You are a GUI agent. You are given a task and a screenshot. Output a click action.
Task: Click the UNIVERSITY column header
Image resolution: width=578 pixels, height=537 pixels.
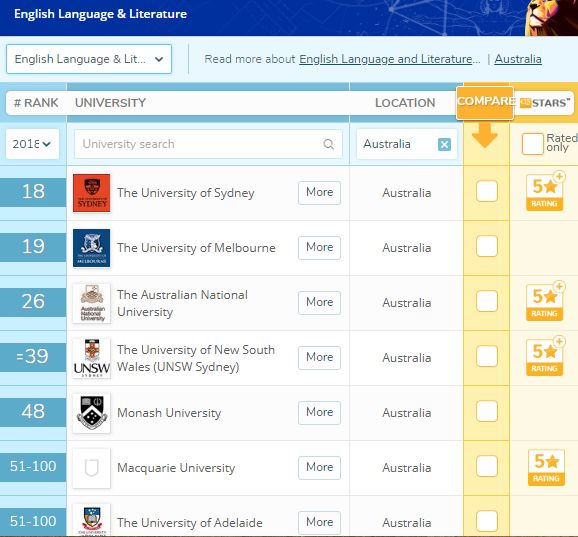111,103
